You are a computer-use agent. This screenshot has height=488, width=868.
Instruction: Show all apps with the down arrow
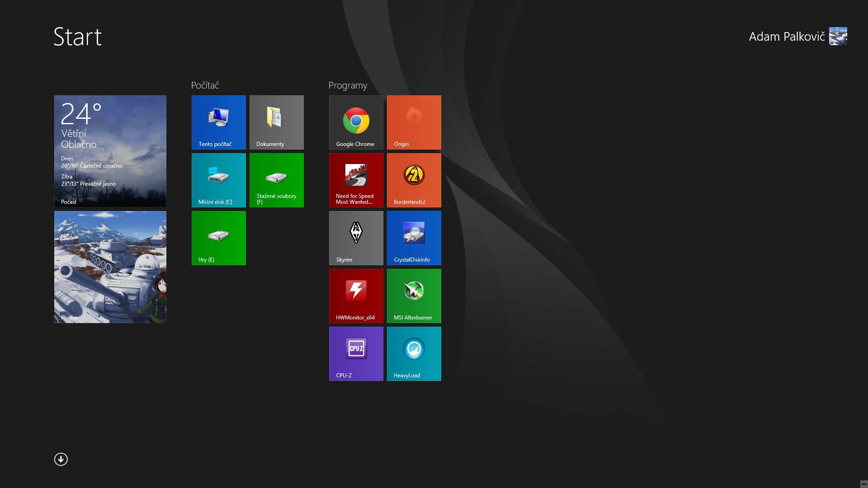click(x=61, y=459)
